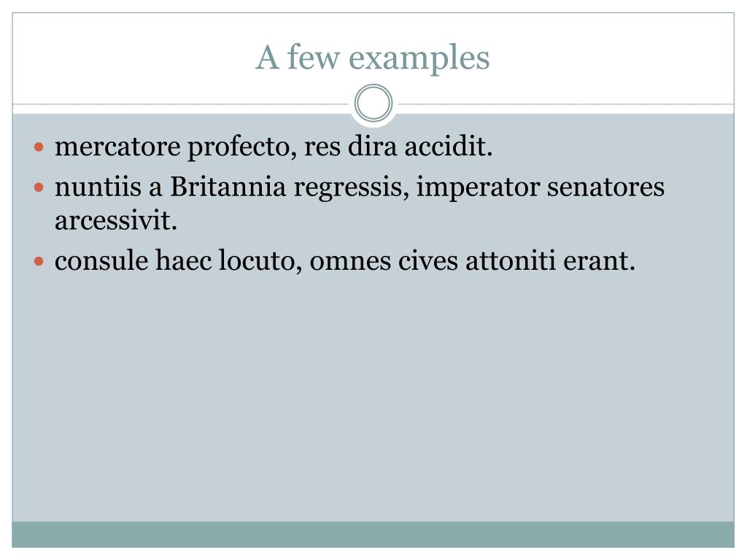Click the word 'imperator'
747x560 pixels.
(479, 187)
